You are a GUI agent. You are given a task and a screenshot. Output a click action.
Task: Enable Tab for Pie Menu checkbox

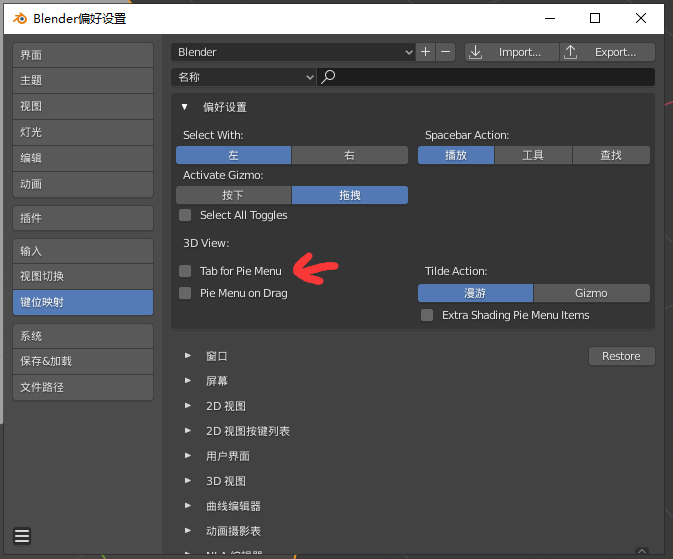pos(185,271)
